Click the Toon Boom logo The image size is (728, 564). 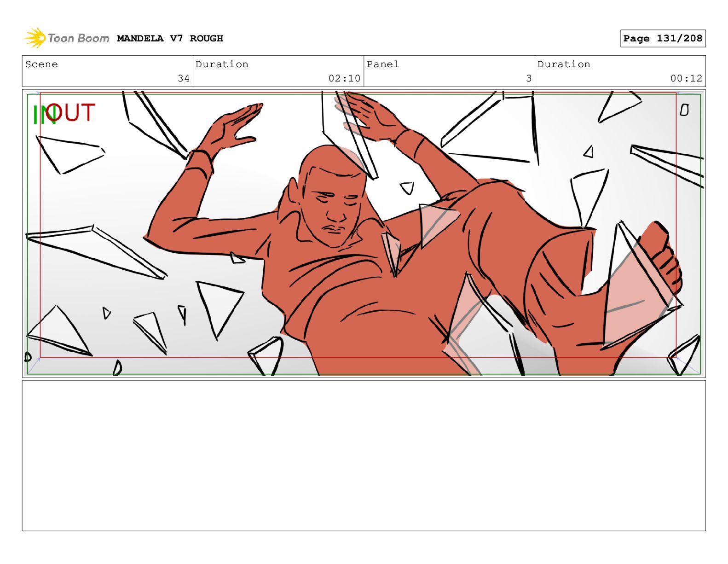tap(67, 38)
